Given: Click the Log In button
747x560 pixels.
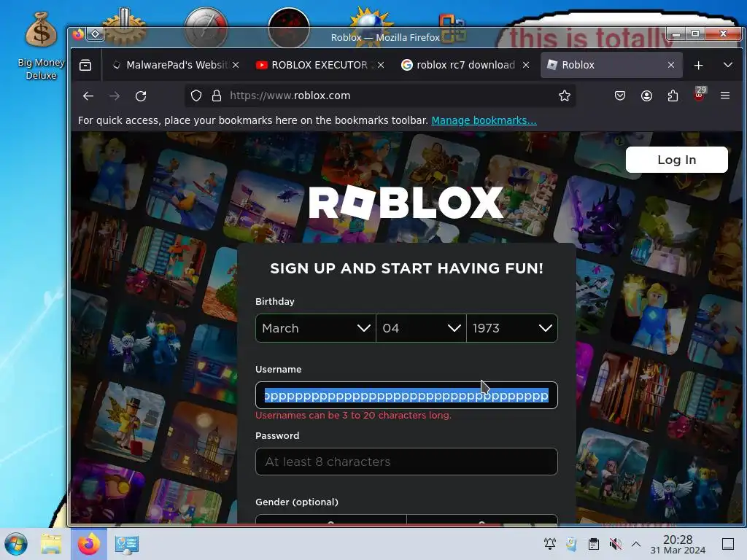Looking at the screenshot, I should (x=676, y=160).
